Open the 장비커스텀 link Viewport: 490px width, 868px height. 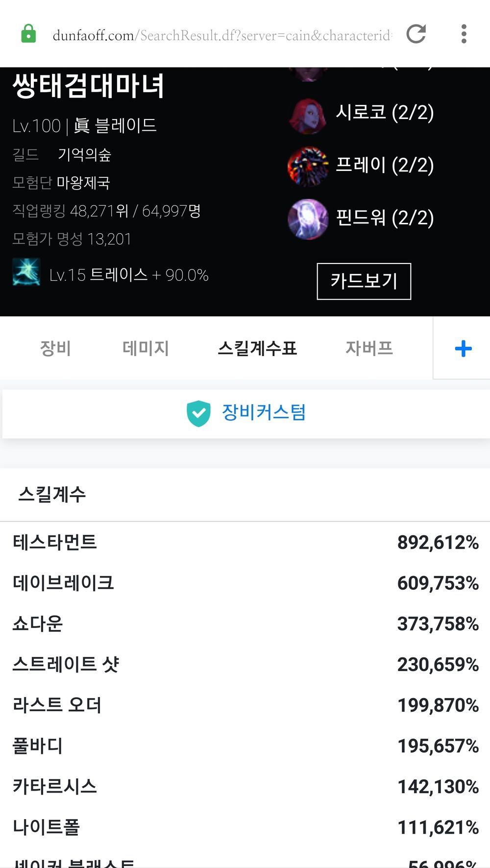point(264,412)
